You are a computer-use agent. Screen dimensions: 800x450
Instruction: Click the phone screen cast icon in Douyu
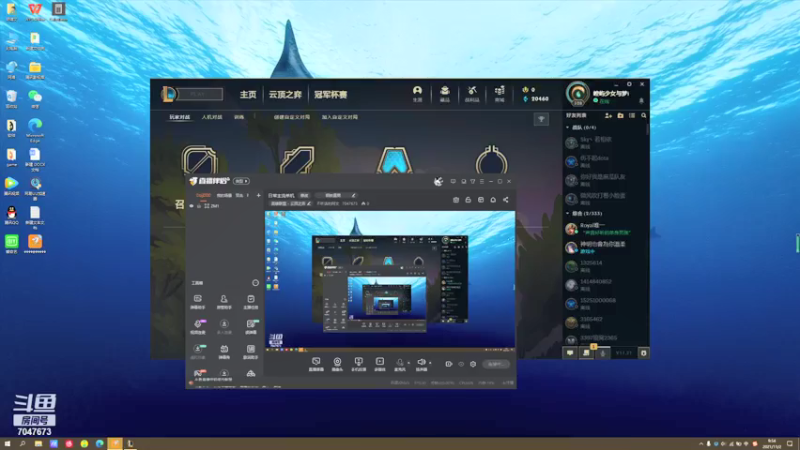click(358, 364)
